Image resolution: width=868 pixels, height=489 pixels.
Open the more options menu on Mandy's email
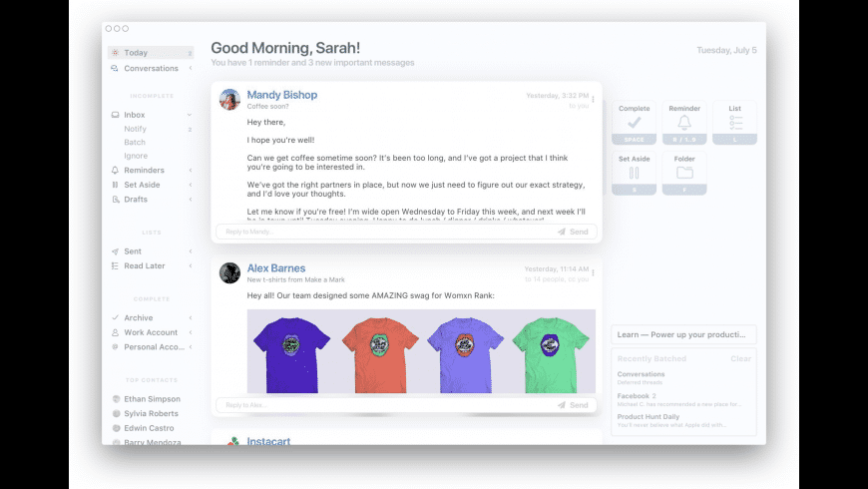point(593,99)
